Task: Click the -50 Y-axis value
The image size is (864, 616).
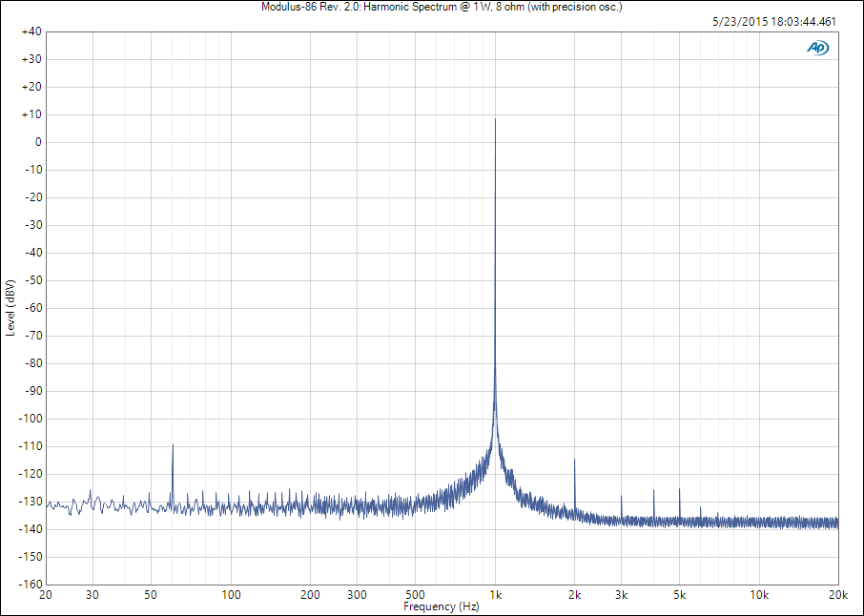Action: pyautogui.click(x=33, y=280)
